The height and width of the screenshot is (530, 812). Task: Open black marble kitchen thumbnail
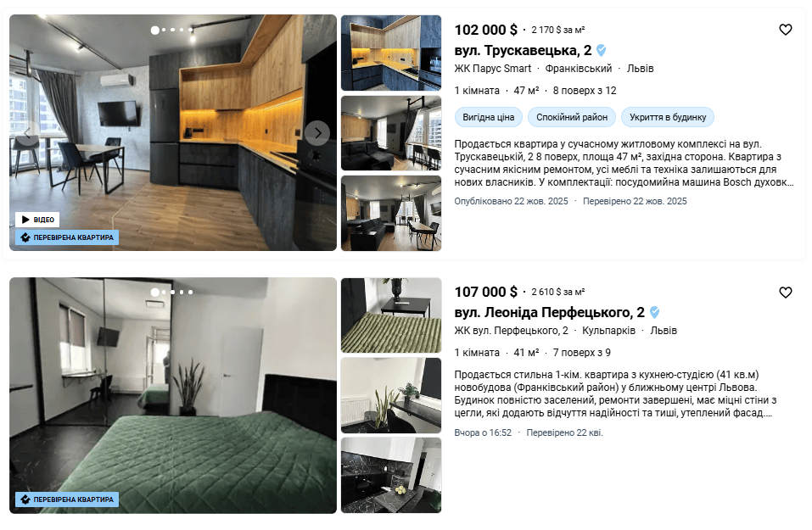[x=391, y=475]
